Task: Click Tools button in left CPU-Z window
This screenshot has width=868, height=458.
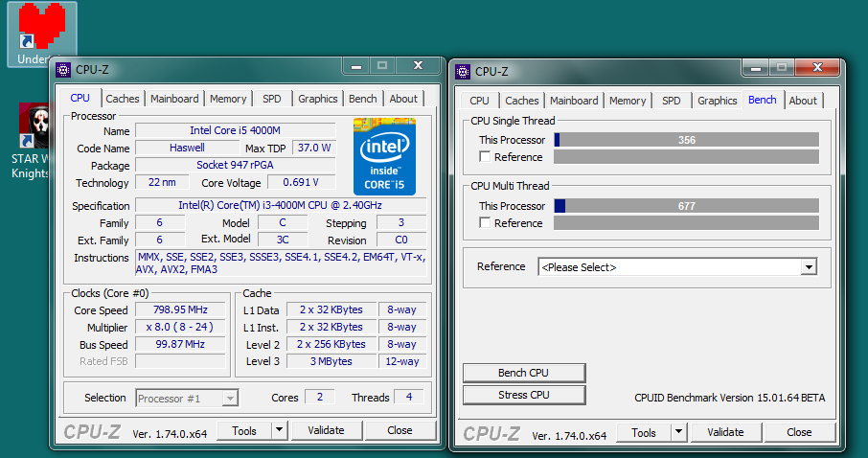Action: [x=244, y=430]
